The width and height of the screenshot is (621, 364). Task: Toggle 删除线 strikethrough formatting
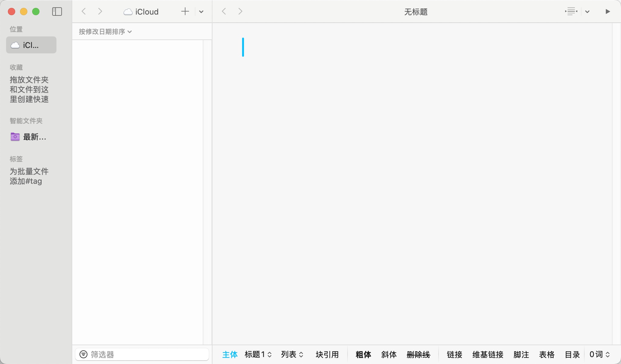[x=418, y=354]
